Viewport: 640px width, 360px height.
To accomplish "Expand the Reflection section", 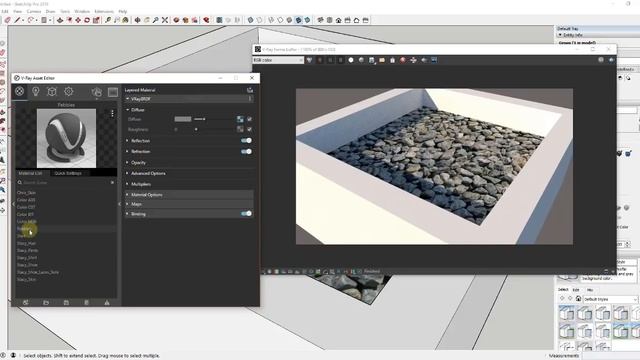I will 128,140.
